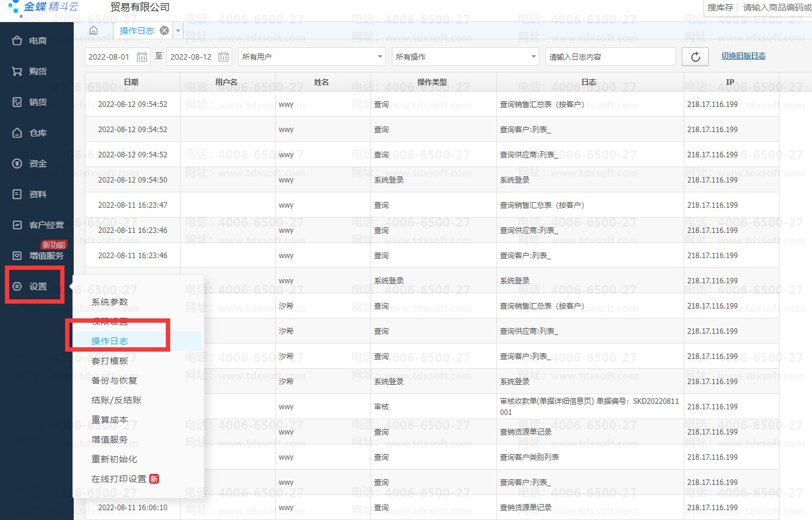Open 结账/反结账 from the menu
This screenshot has width=812, height=520.
[117, 400]
